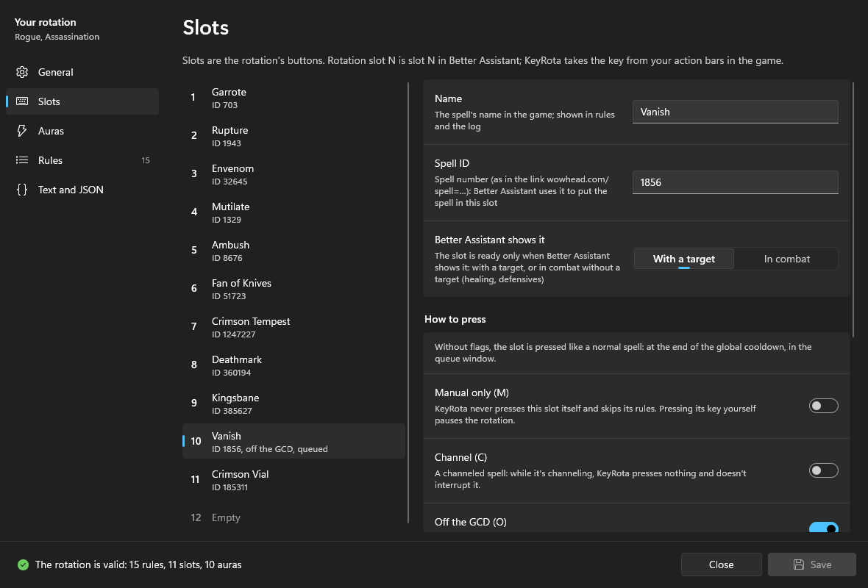Select slot 10 Vanish
Screen dimensions: 868x588
coord(294,442)
